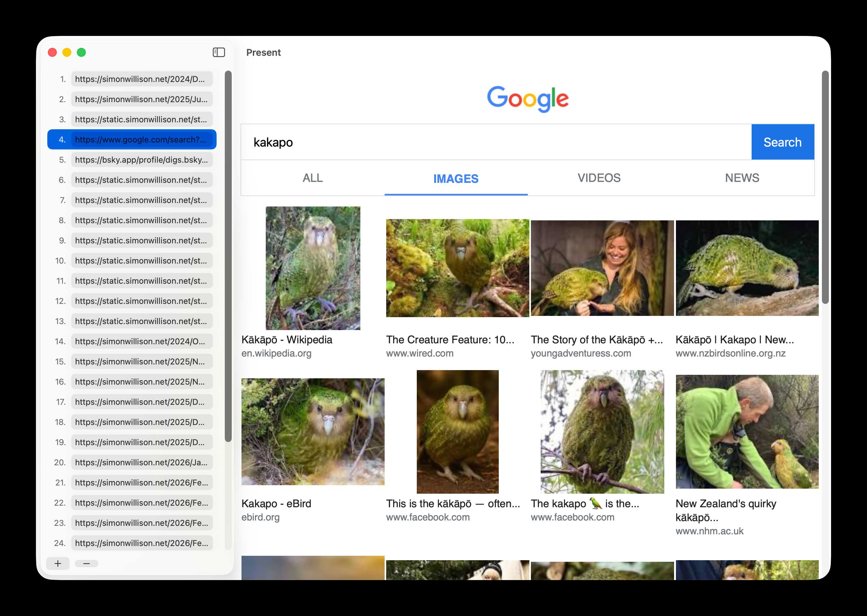The height and width of the screenshot is (616, 867).
Task: Click the + button to add a URL
Action: 58,564
